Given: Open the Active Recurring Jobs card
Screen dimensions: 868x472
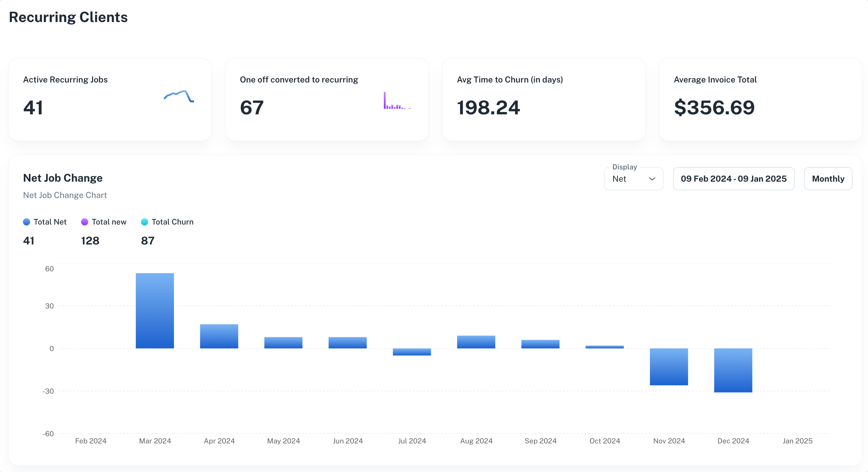Looking at the screenshot, I should coord(110,100).
